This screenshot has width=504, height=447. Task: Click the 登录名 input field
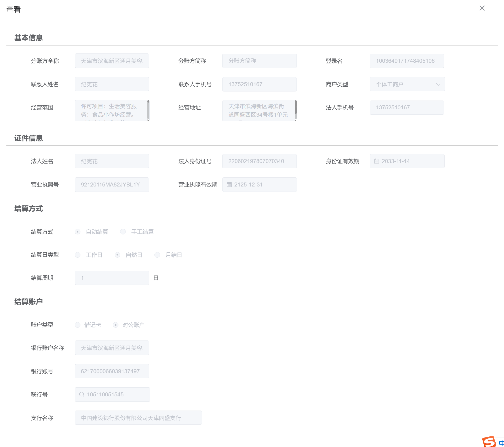point(407,61)
